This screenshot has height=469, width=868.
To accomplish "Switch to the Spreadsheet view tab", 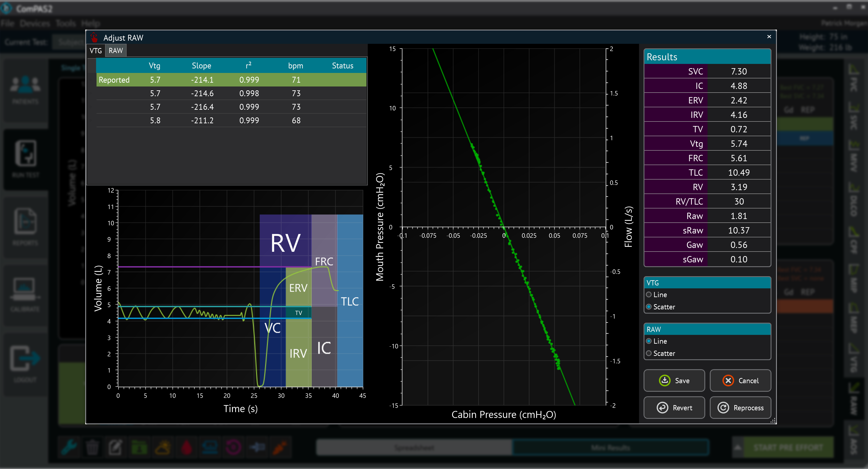I will pyautogui.click(x=414, y=448).
